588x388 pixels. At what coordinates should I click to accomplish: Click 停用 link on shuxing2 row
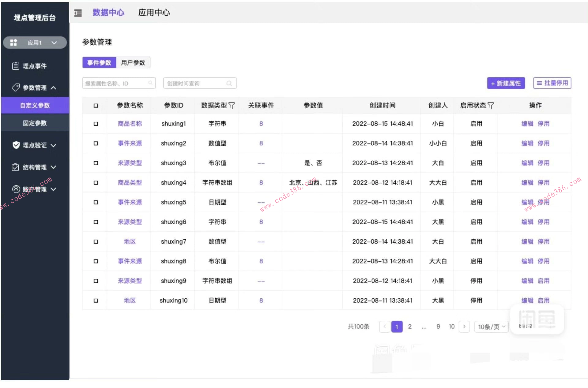[544, 143]
